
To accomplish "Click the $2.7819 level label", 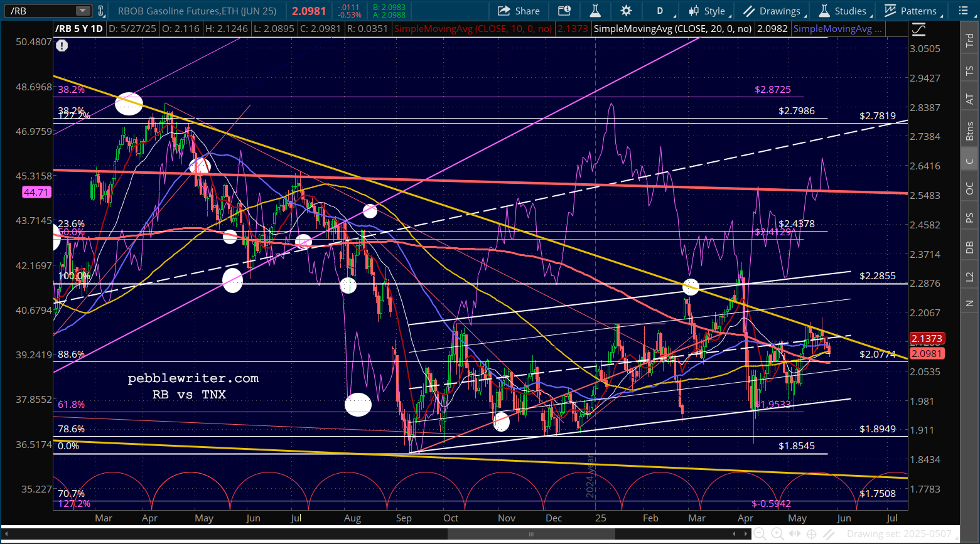I will (x=878, y=116).
